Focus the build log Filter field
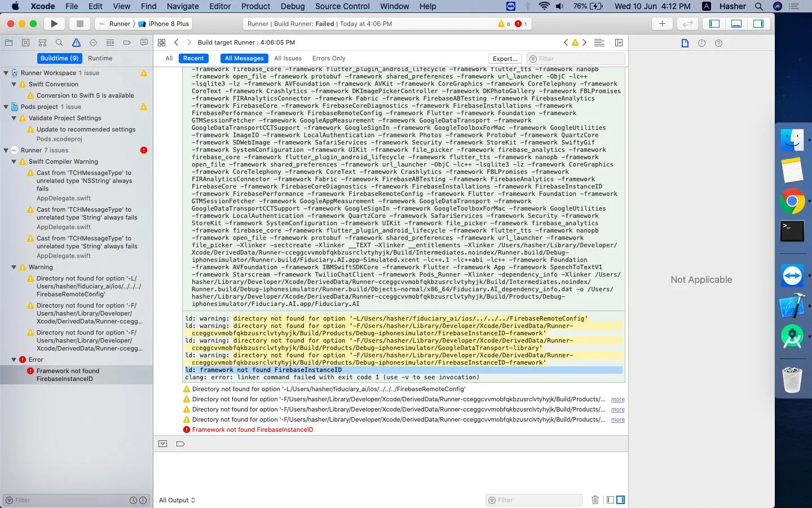The height and width of the screenshot is (508, 812). coord(576,59)
